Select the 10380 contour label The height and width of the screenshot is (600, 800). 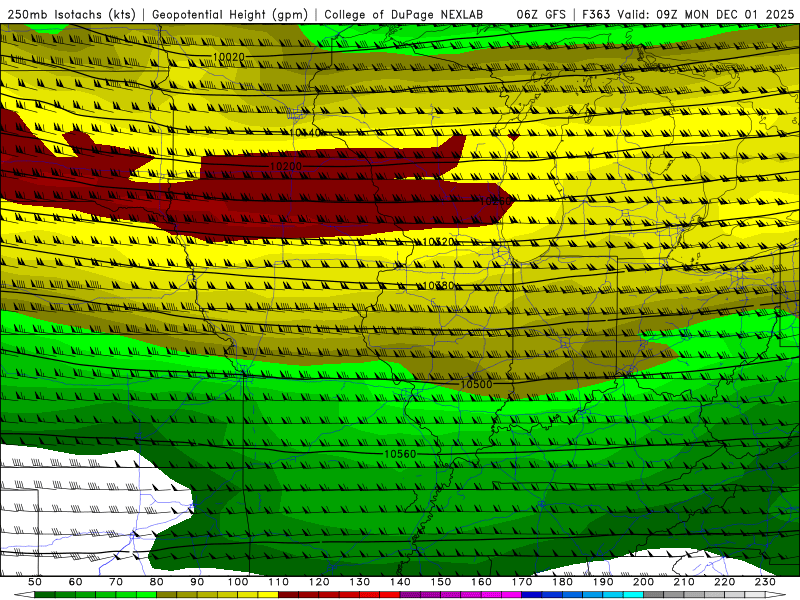click(439, 286)
